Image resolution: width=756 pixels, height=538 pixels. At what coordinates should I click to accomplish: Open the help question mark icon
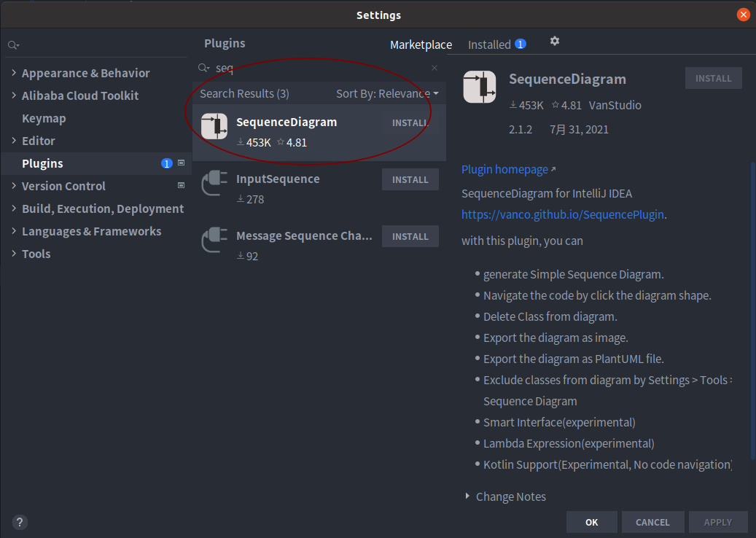pos(20,522)
